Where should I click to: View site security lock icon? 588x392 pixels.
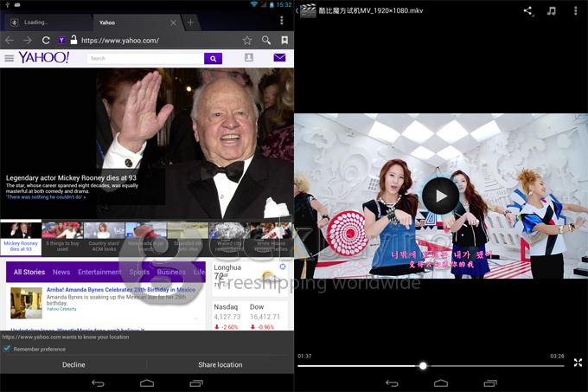(x=73, y=40)
